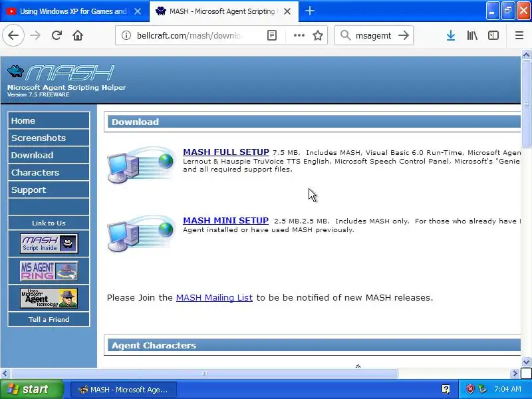532x399 pixels.
Task: Download MASH FULL SETUP
Action: point(226,152)
